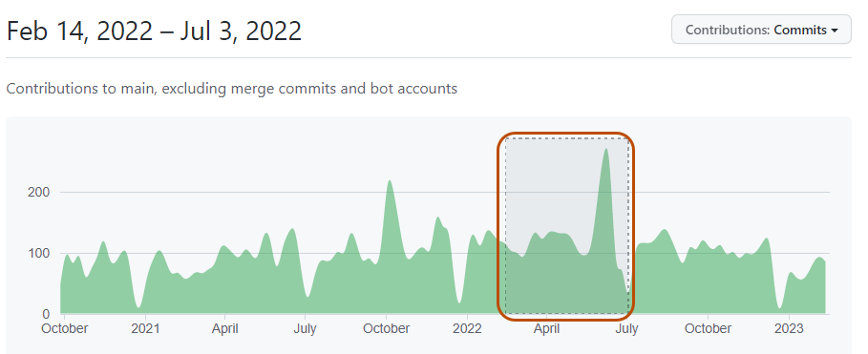This screenshot has height=354, width=868.
Task: Click the 200 value on the y-axis
Action: [39, 193]
